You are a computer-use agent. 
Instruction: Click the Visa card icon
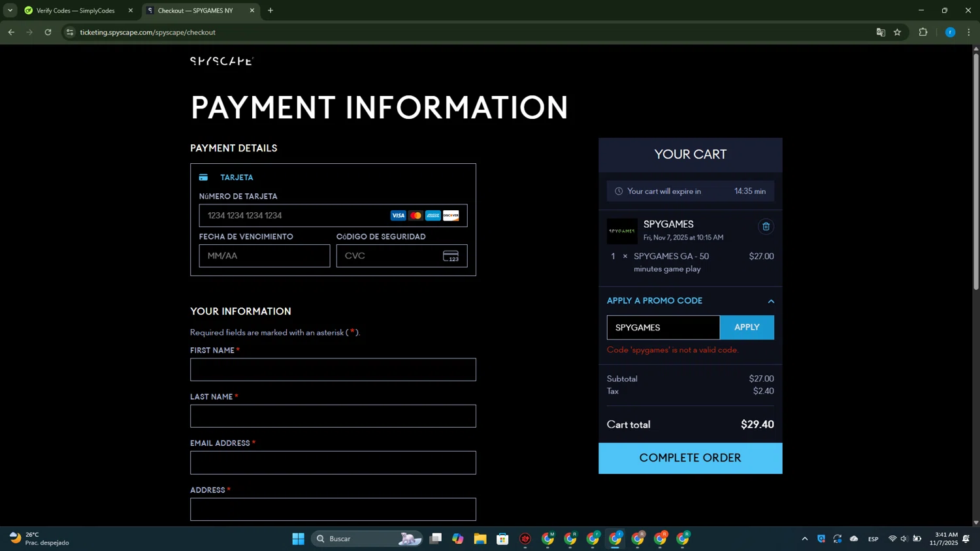coord(398,215)
